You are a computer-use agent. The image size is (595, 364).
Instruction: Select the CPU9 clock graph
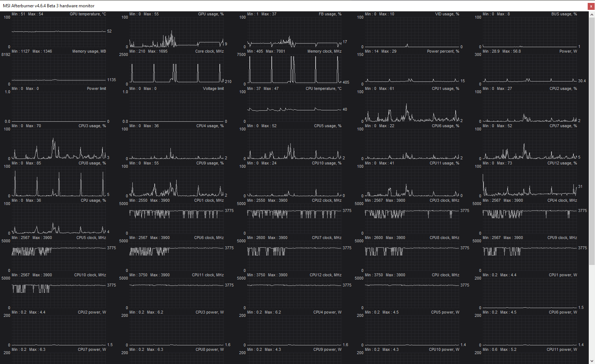(x=530, y=255)
